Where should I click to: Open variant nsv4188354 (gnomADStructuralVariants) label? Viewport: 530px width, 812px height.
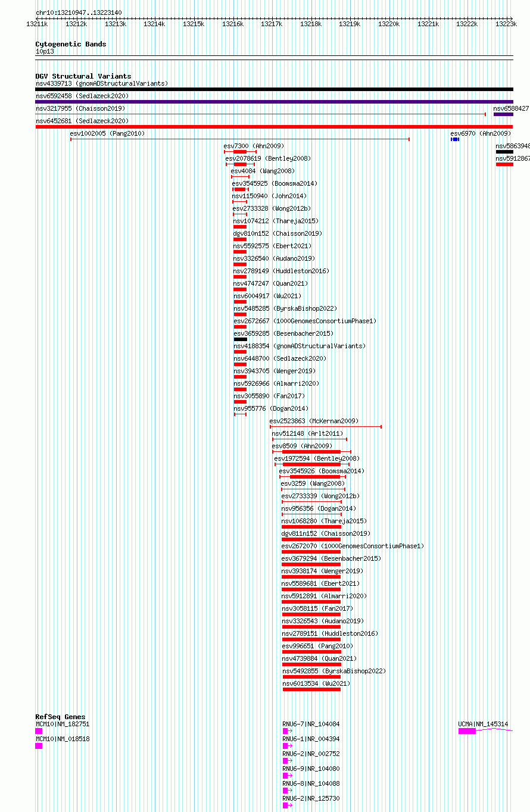(300, 346)
